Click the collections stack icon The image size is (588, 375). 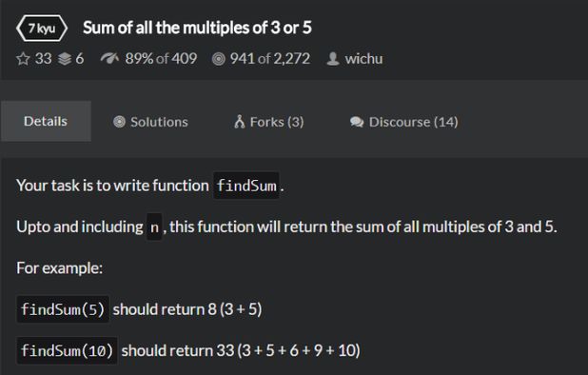pyautogui.click(x=65, y=59)
